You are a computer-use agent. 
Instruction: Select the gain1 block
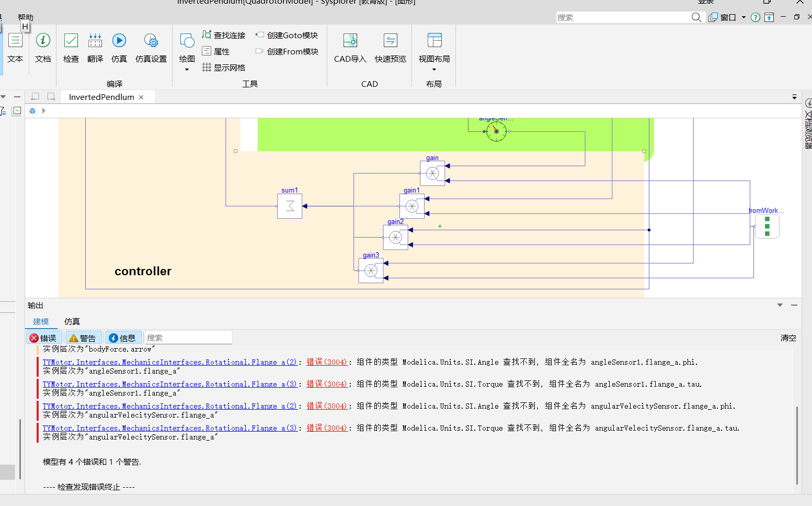pos(412,206)
